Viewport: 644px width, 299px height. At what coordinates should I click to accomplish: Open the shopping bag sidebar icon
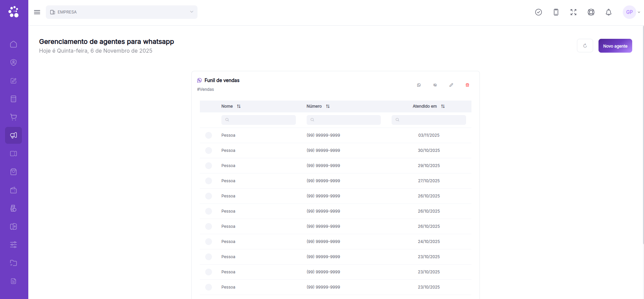click(13, 172)
